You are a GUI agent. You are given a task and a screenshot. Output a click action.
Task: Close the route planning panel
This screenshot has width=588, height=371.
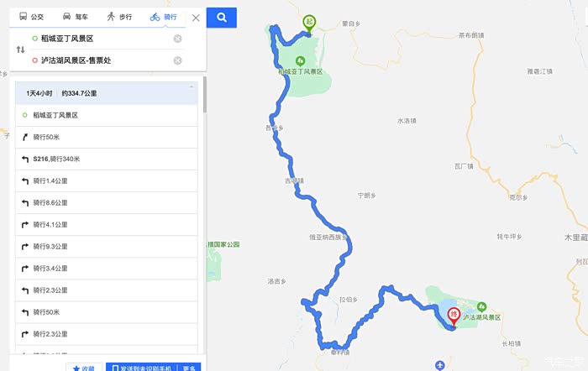[196, 18]
